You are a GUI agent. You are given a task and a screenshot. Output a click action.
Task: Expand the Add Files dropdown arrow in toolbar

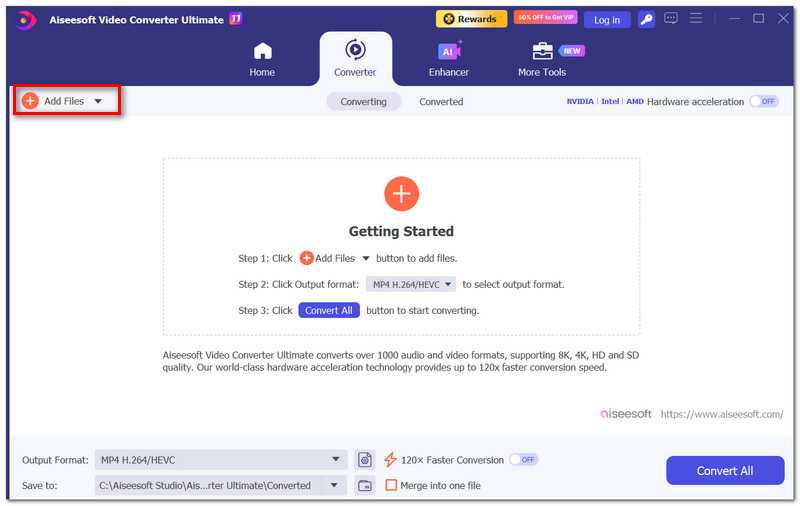tap(98, 101)
